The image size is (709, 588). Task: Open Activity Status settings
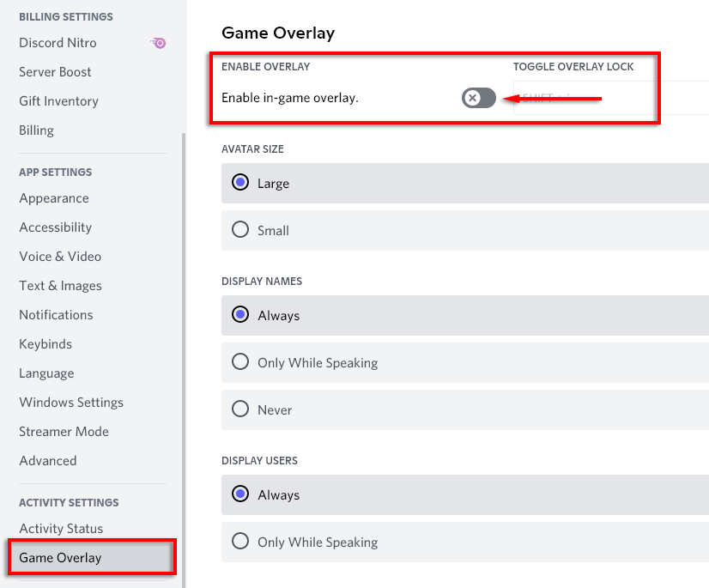61,529
